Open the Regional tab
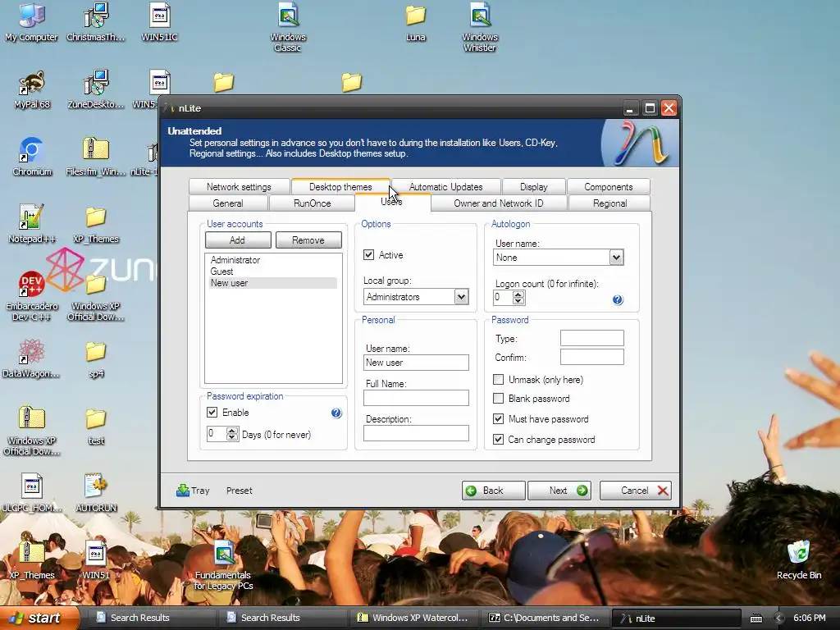The height and width of the screenshot is (630, 840). [x=609, y=203]
